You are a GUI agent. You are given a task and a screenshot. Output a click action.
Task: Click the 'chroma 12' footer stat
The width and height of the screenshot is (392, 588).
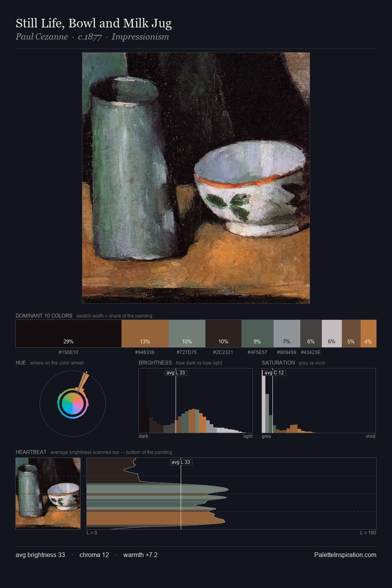click(x=94, y=555)
